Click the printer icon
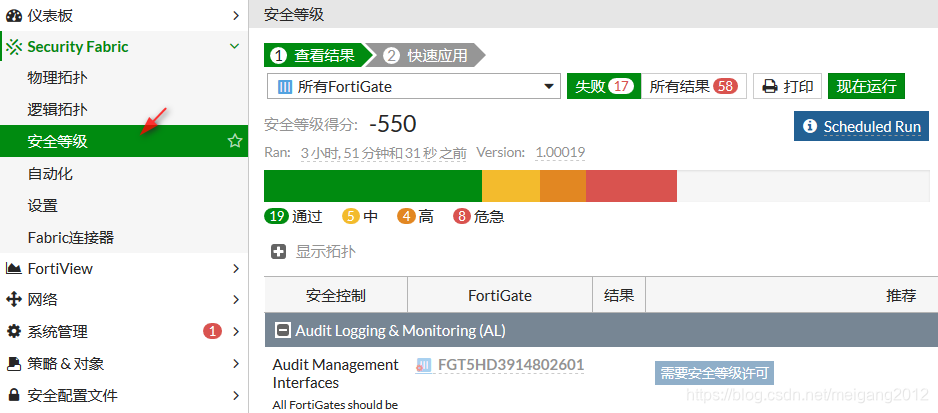The width and height of the screenshot is (938, 413). (769, 86)
